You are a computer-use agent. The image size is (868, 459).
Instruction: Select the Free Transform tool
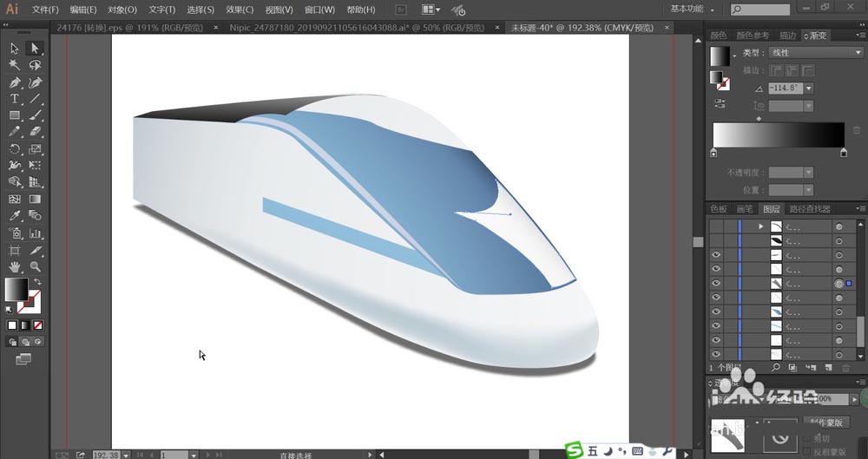point(35,166)
